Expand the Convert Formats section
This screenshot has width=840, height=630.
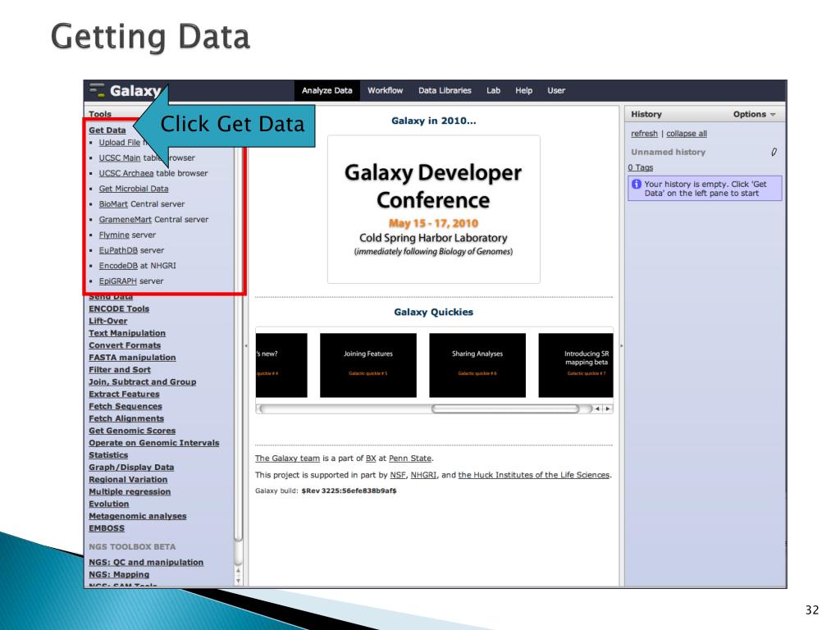(125, 345)
